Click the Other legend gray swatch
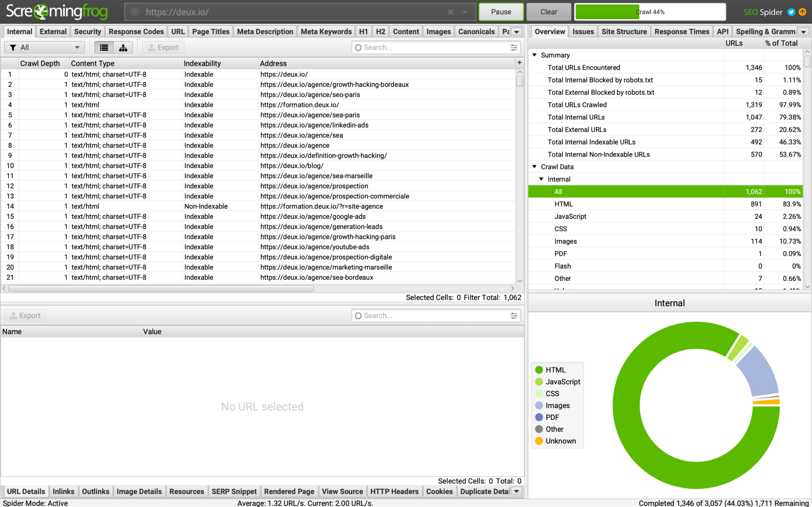The height and width of the screenshot is (507, 812). coord(539,429)
